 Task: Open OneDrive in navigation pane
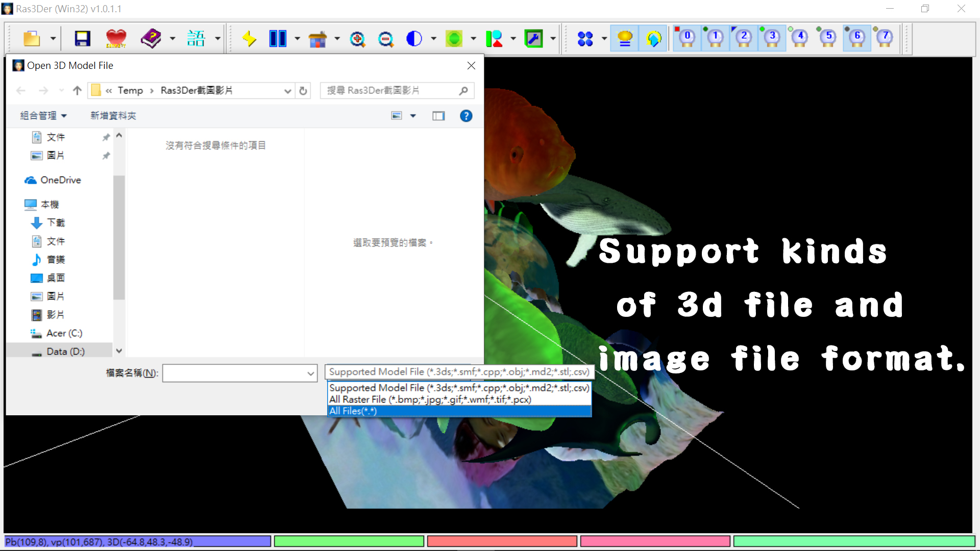60,180
